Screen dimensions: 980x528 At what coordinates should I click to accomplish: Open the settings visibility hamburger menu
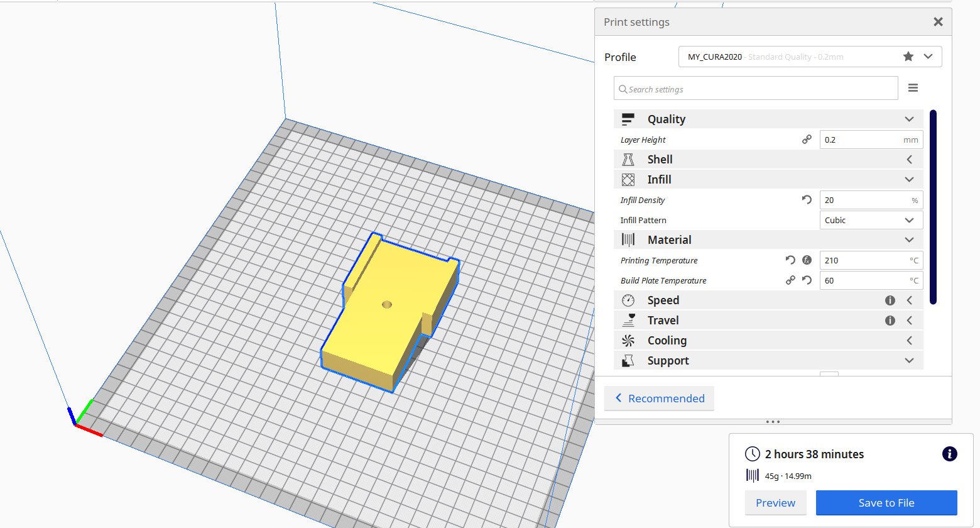tap(913, 88)
